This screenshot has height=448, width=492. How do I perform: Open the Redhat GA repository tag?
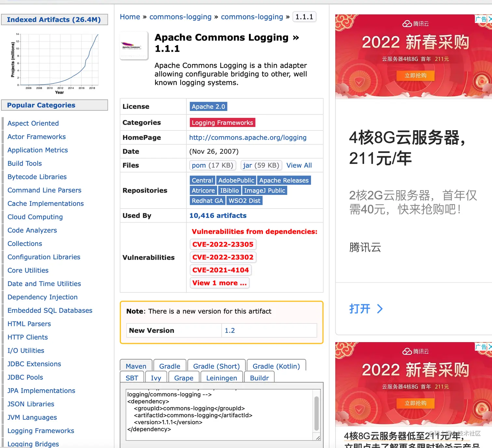(207, 200)
